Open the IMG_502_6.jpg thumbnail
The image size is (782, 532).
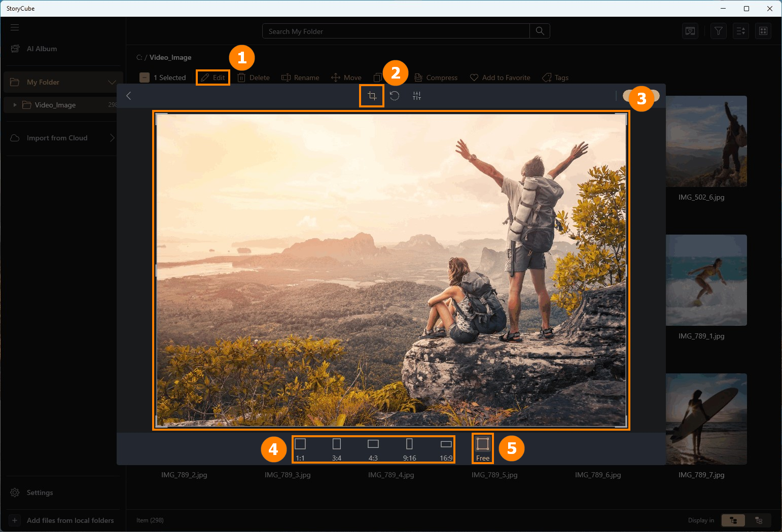706,141
